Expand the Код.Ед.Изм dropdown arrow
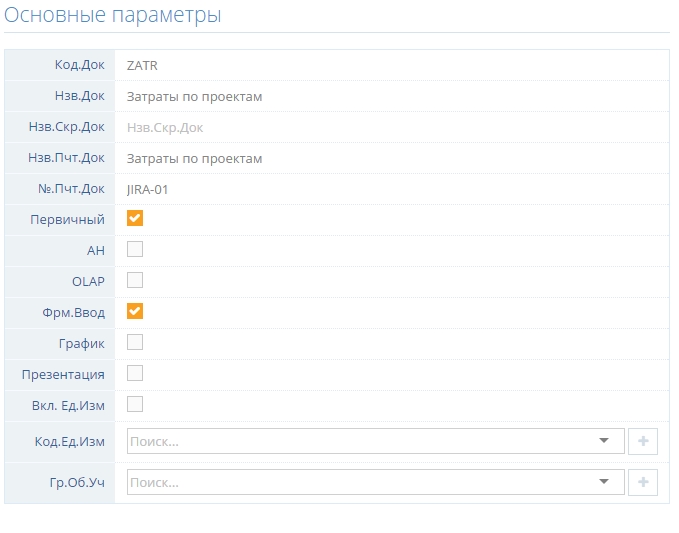 click(x=603, y=441)
